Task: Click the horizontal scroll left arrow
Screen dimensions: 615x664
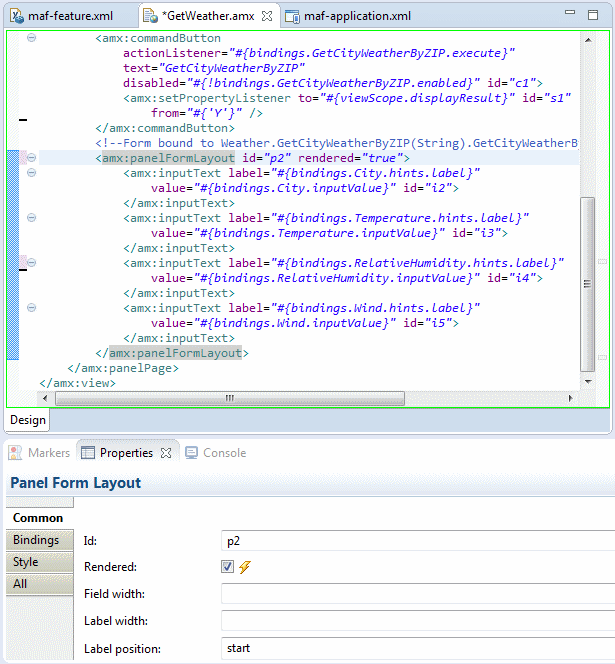Action: point(45,398)
